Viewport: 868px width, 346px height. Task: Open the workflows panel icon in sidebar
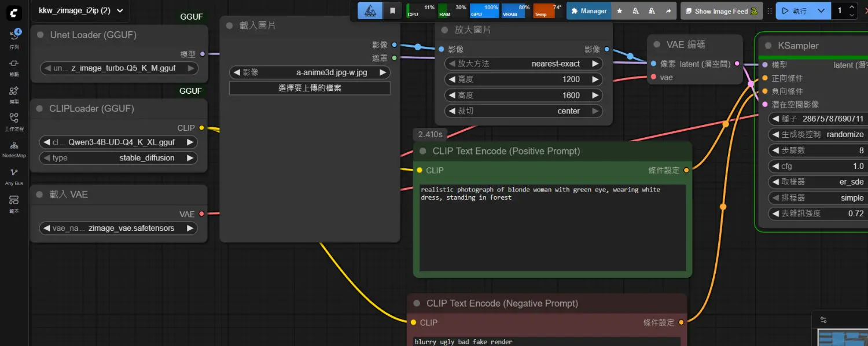pyautogui.click(x=14, y=121)
